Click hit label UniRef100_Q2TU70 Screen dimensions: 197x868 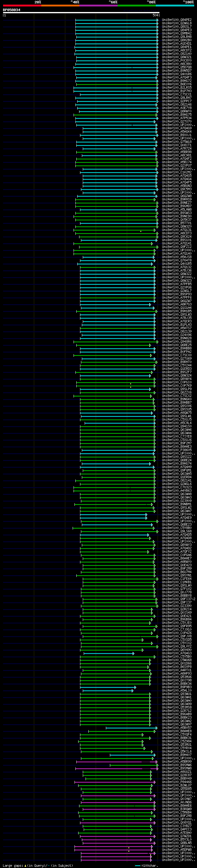[177, 122]
